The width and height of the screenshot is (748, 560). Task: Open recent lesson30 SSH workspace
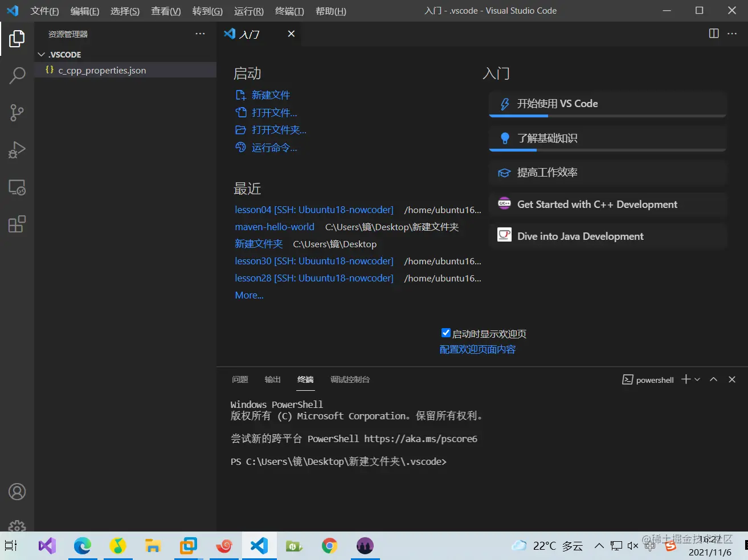(314, 261)
